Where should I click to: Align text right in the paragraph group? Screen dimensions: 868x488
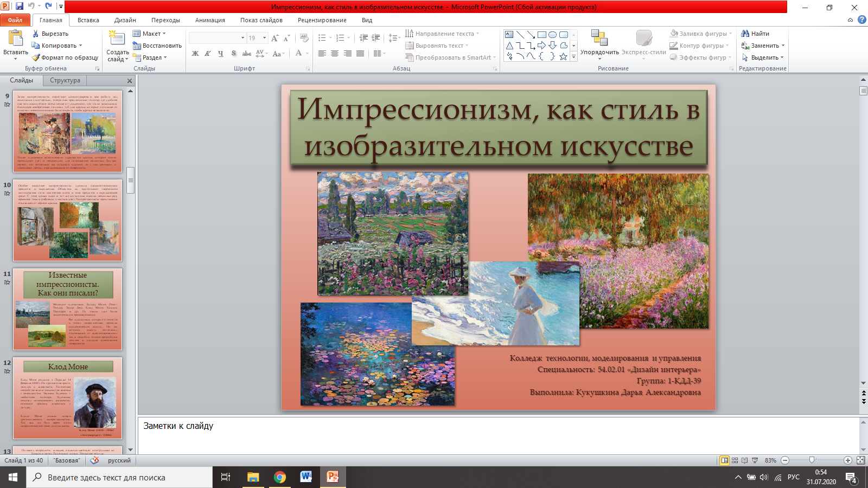348,53
